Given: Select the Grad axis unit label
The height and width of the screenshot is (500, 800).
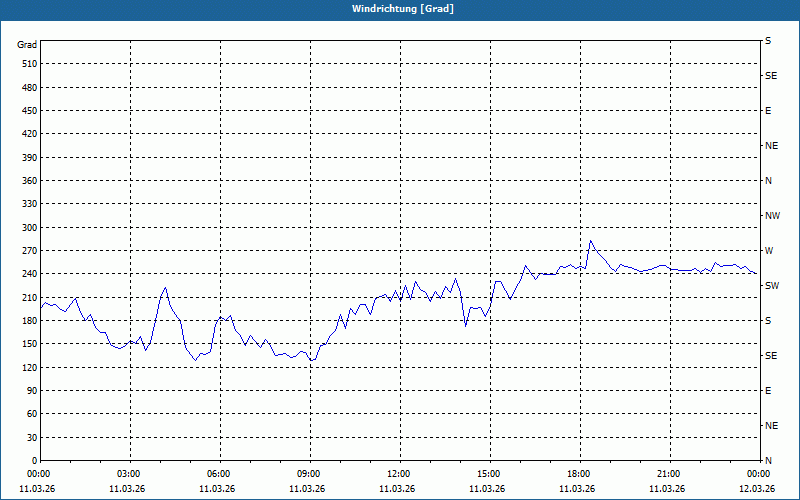Looking at the screenshot, I should (x=27, y=45).
